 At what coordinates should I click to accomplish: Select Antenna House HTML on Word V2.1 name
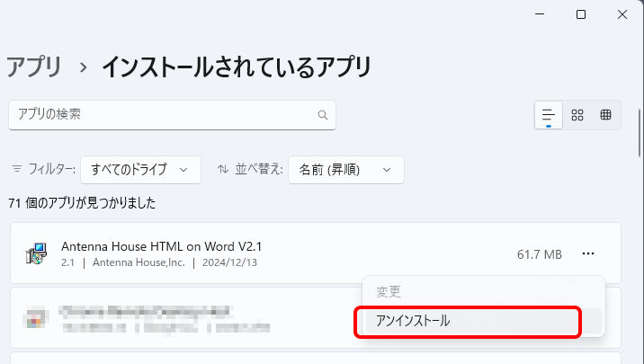(161, 246)
